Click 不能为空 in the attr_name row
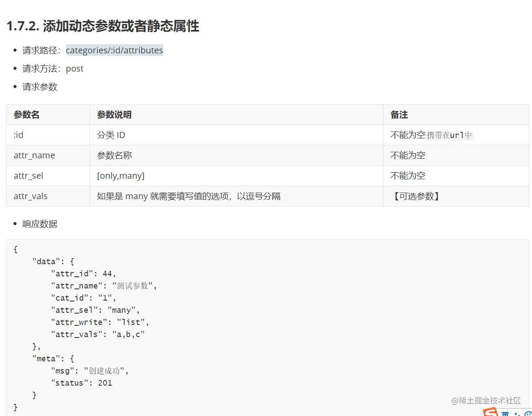 click(408, 155)
